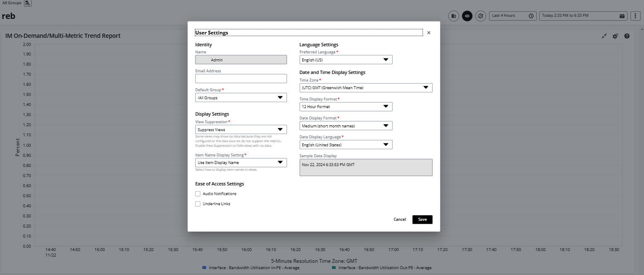Screen dimensions: 644x275
Task: Click the calendar icon in date range field
Action: 622,16
